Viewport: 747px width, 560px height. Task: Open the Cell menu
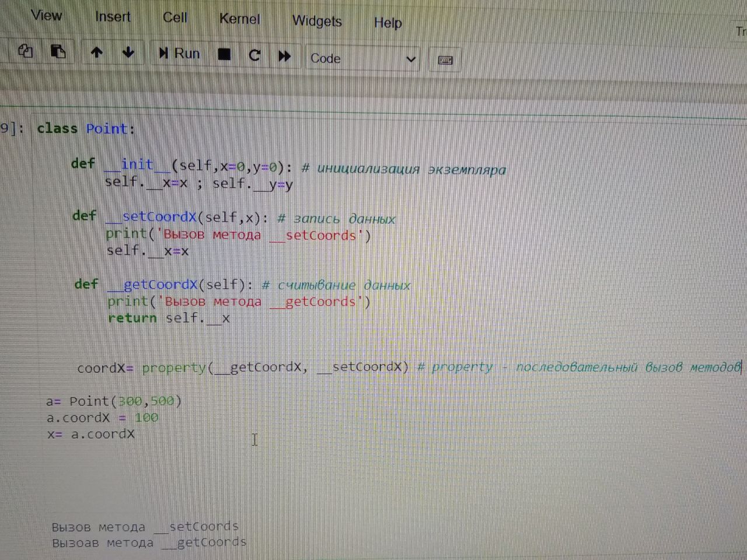click(x=175, y=17)
